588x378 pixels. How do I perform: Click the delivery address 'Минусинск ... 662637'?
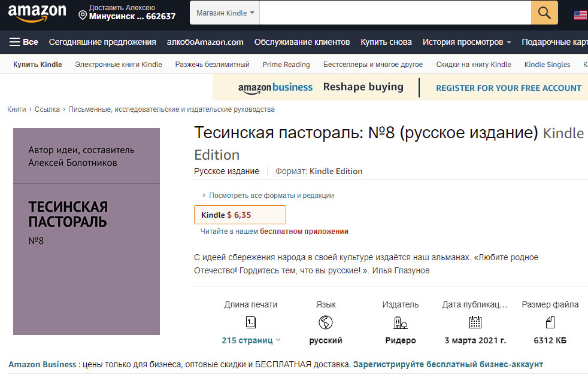click(x=132, y=17)
